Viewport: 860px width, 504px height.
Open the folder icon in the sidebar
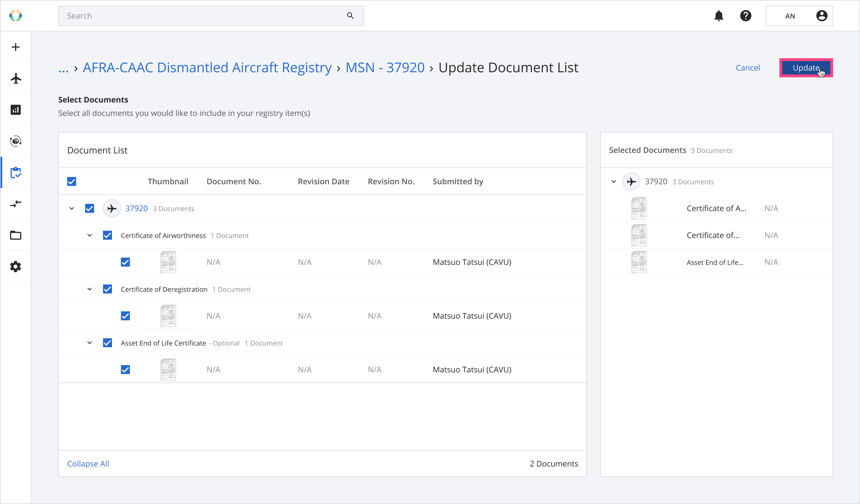(x=16, y=235)
